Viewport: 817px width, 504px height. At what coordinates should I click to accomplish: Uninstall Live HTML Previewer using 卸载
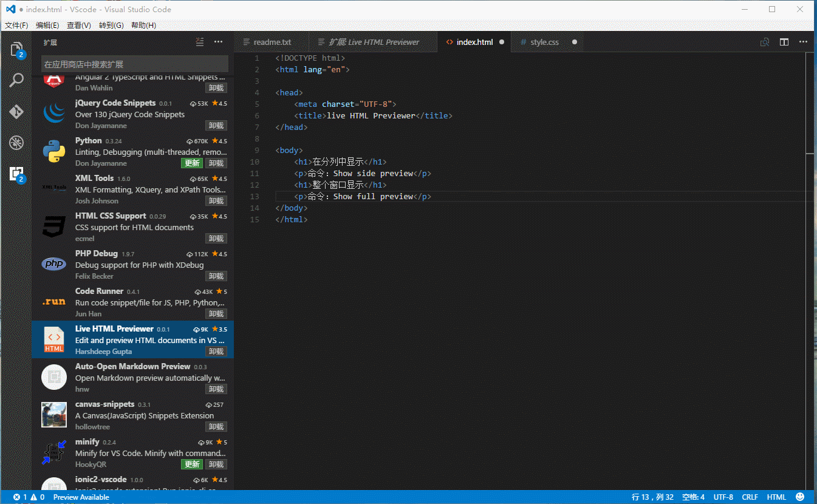(x=216, y=352)
